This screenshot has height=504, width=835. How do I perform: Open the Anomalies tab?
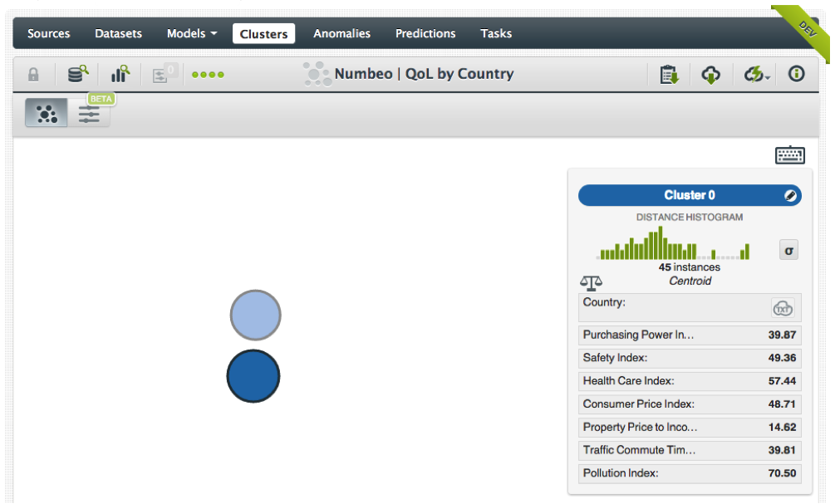coord(341,34)
